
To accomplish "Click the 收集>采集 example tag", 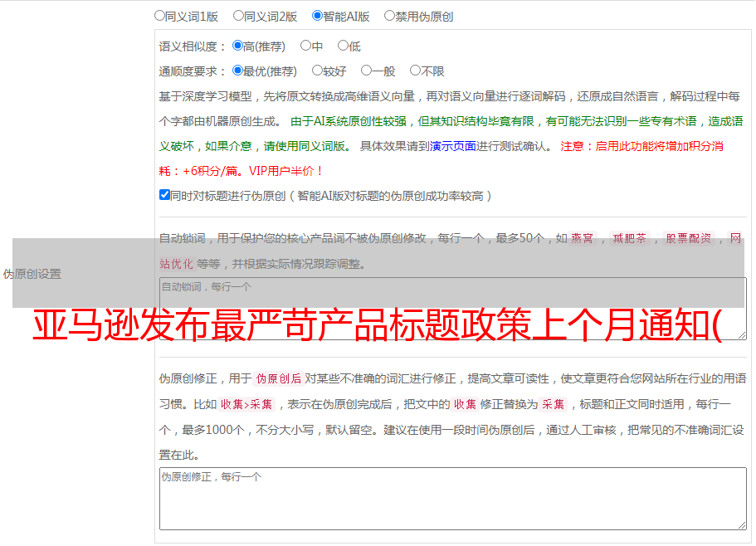I will point(246,404).
